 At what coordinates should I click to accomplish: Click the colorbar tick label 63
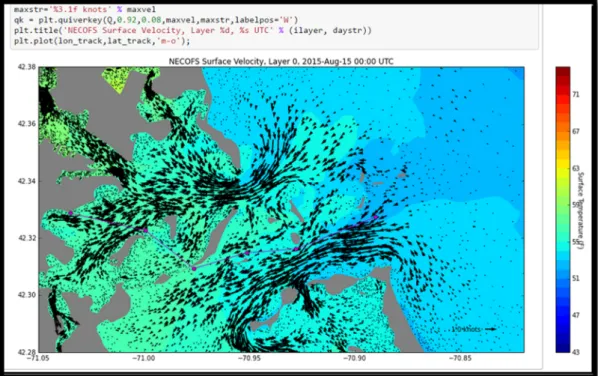[576, 168]
